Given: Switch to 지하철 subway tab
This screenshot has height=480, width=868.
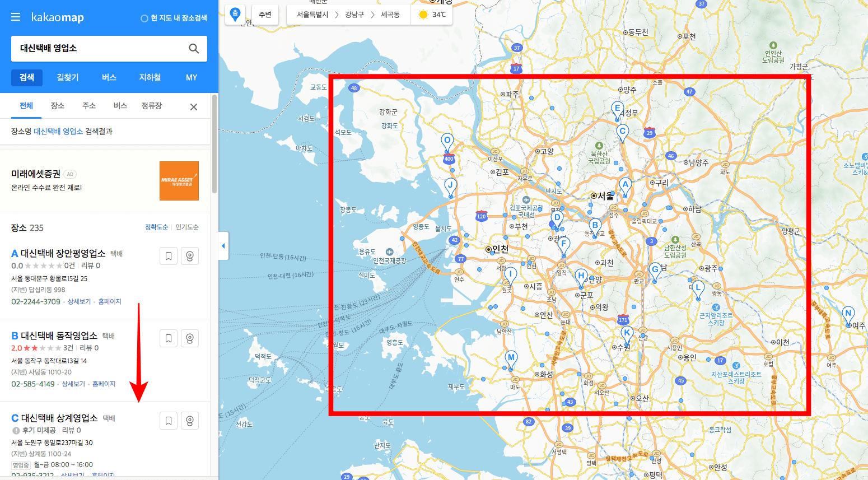Looking at the screenshot, I should click(x=150, y=77).
